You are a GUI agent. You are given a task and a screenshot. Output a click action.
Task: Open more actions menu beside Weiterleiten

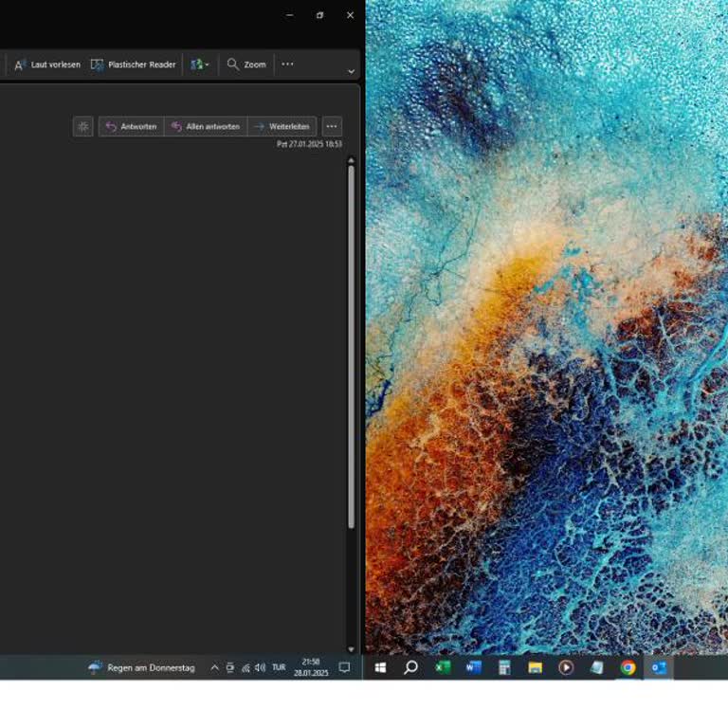click(x=332, y=127)
